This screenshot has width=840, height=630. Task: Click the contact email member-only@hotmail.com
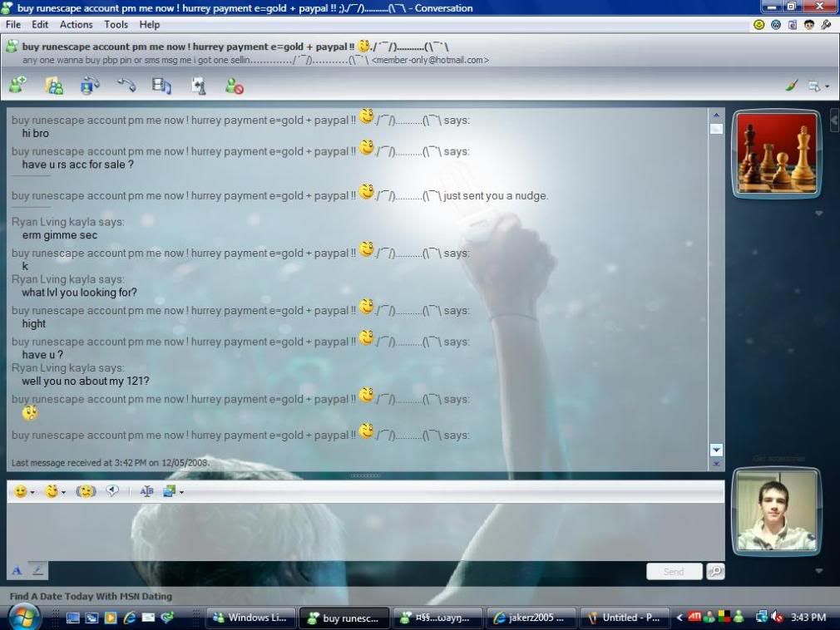pos(430,60)
